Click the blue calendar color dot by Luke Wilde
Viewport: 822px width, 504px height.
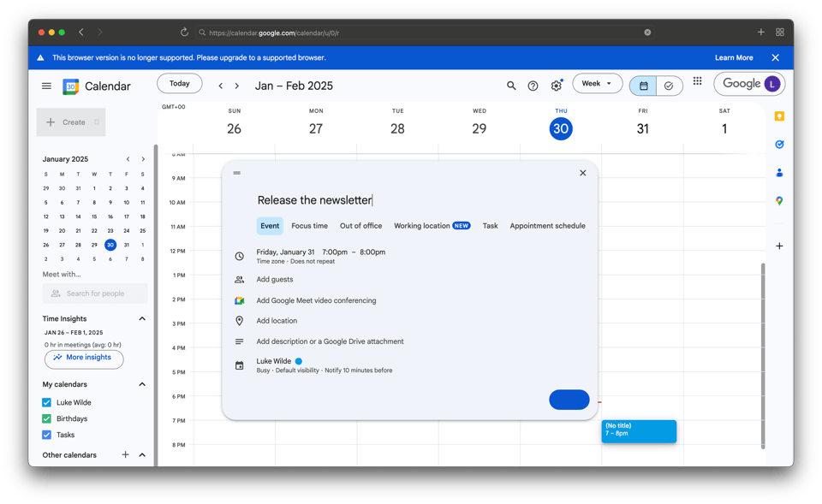pyautogui.click(x=299, y=361)
